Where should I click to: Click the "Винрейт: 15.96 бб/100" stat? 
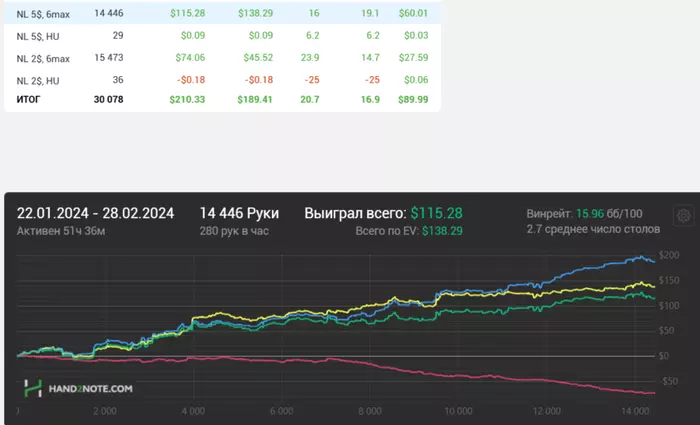pos(584,214)
